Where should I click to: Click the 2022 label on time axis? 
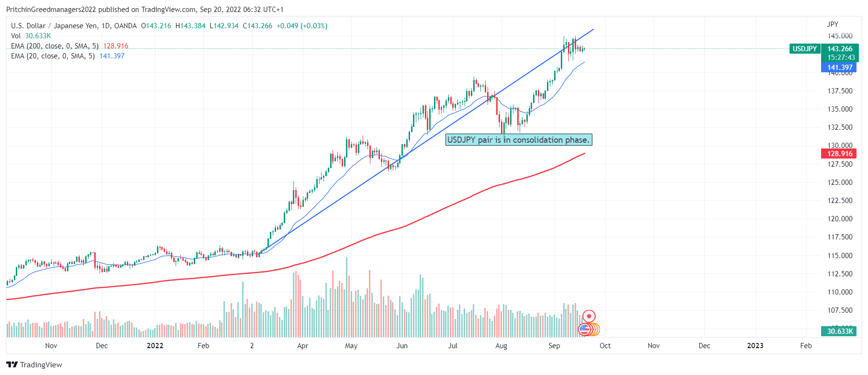(x=155, y=346)
